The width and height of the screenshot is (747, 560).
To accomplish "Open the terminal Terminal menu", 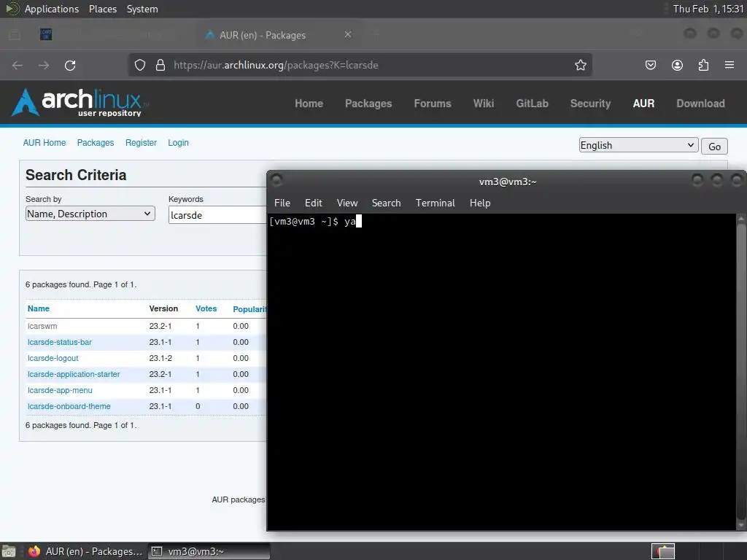I will pos(436,203).
